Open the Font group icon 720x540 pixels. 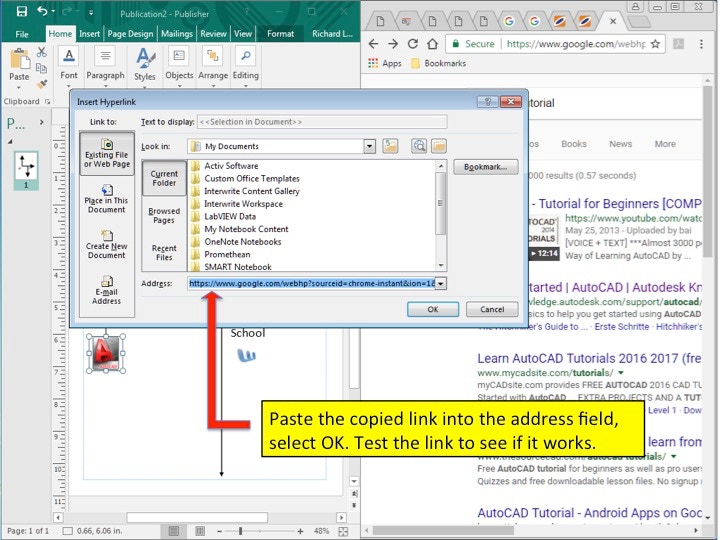tap(69, 56)
